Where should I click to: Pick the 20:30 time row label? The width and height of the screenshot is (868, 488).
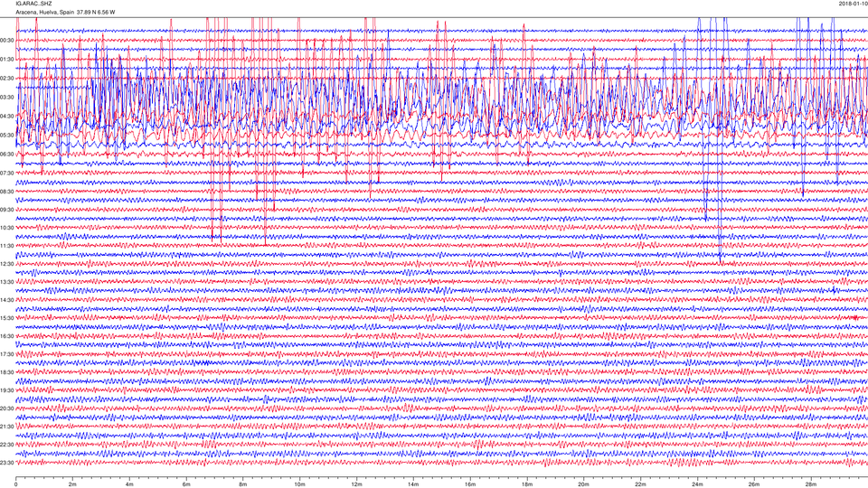6,408
